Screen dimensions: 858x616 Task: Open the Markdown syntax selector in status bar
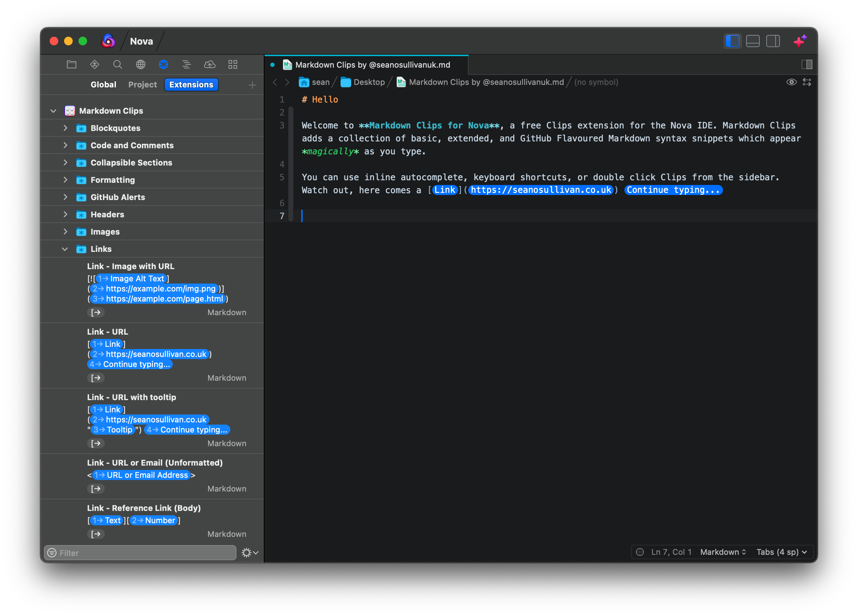point(723,552)
